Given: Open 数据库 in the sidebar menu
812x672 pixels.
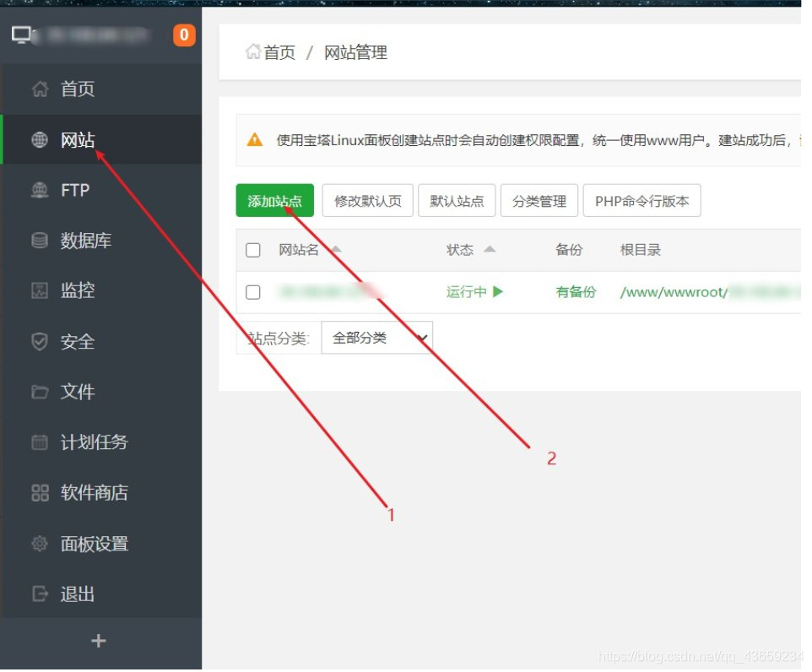Looking at the screenshot, I should [101, 241].
